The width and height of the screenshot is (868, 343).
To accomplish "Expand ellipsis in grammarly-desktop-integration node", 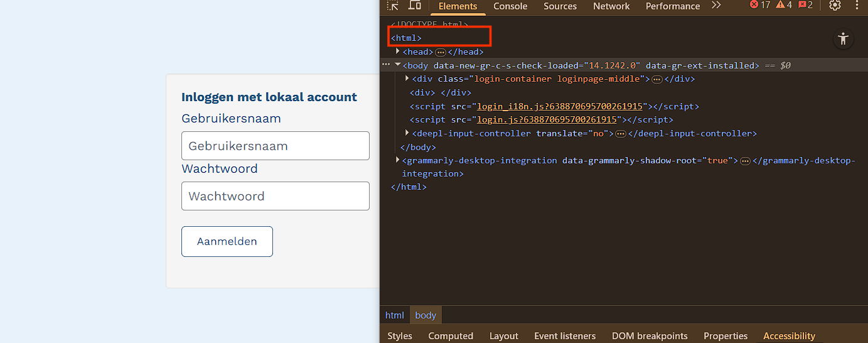I will (745, 161).
